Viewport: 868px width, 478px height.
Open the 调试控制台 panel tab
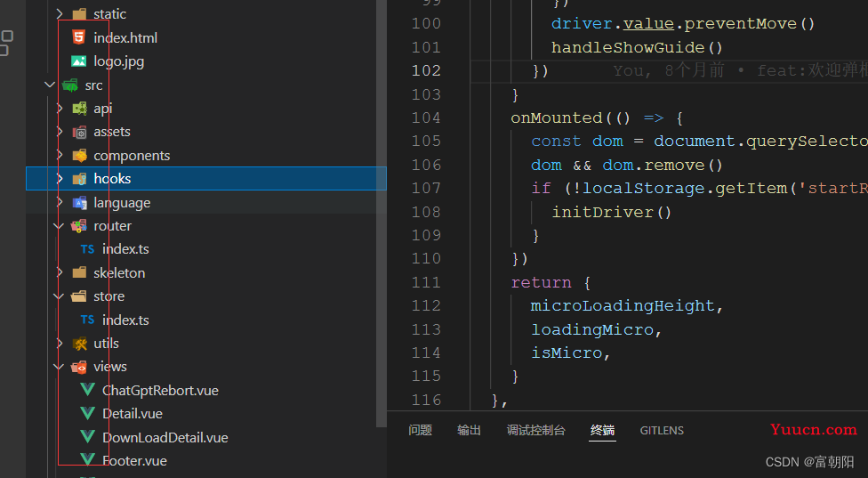(536, 430)
